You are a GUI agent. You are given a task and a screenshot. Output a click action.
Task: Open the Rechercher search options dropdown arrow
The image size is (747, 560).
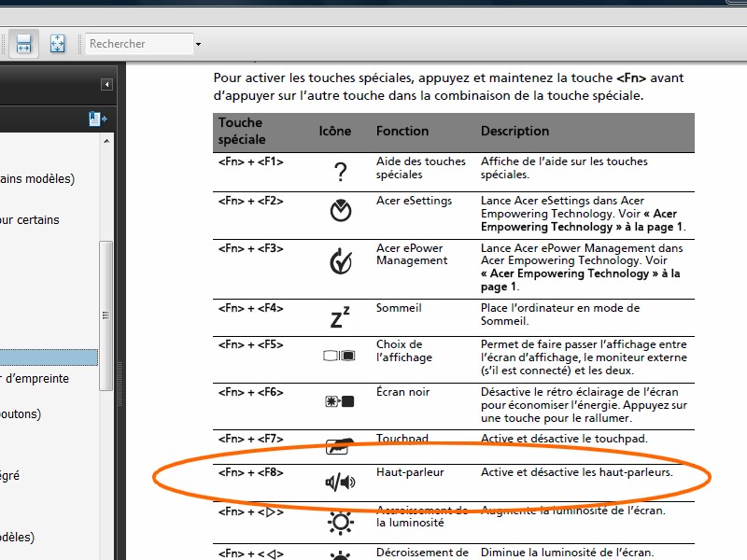click(x=198, y=44)
